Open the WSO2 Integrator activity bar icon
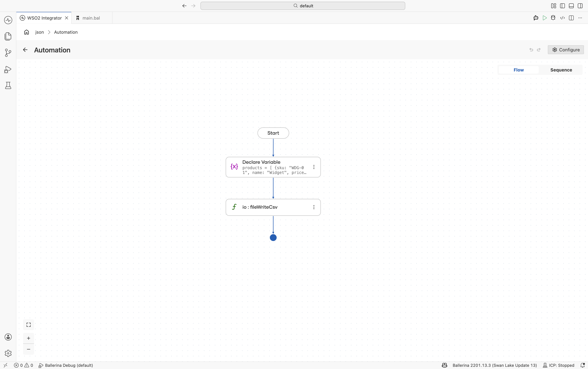Screen dimensions: 588x369 (x=8, y=20)
